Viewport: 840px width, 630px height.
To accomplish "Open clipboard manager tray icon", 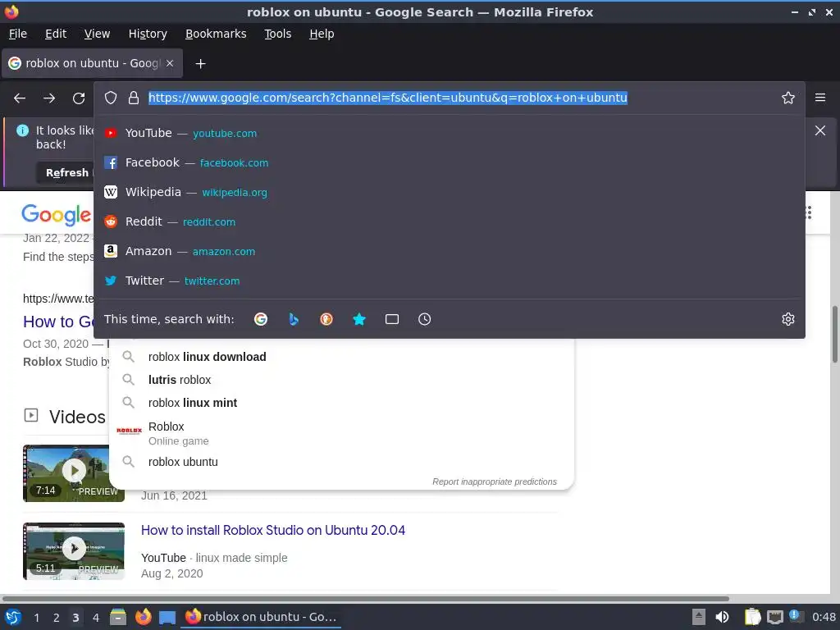I will tap(752, 617).
